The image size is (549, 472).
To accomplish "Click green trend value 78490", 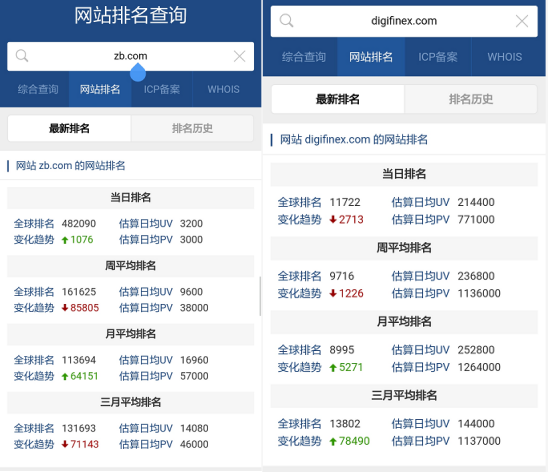I will (x=354, y=441).
